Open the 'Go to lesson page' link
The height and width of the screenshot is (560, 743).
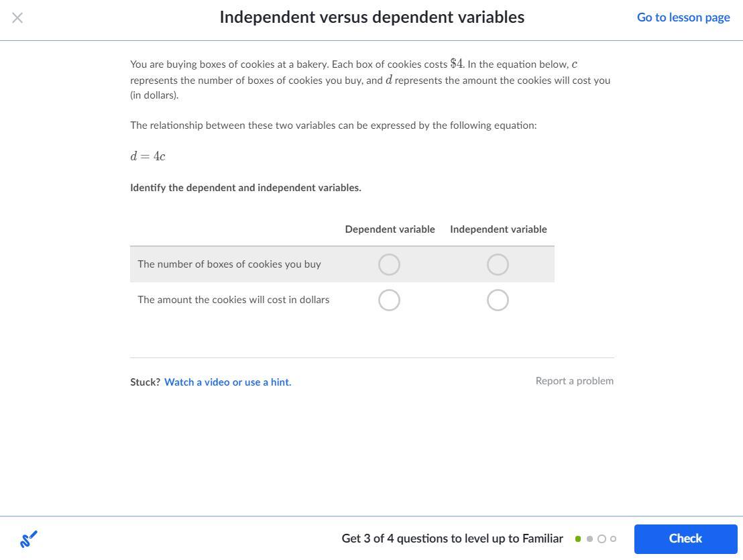[683, 17]
